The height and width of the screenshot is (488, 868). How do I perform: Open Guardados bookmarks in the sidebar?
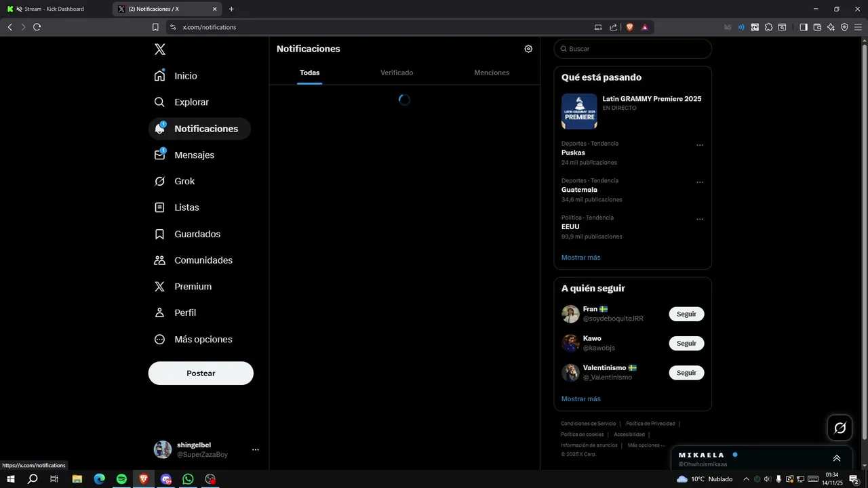click(x=188, y=234)
